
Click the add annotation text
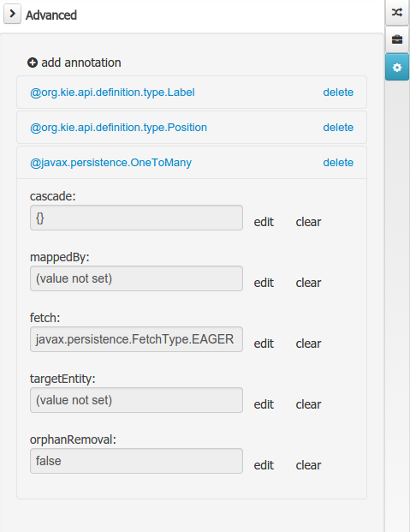tap(81, 63)
